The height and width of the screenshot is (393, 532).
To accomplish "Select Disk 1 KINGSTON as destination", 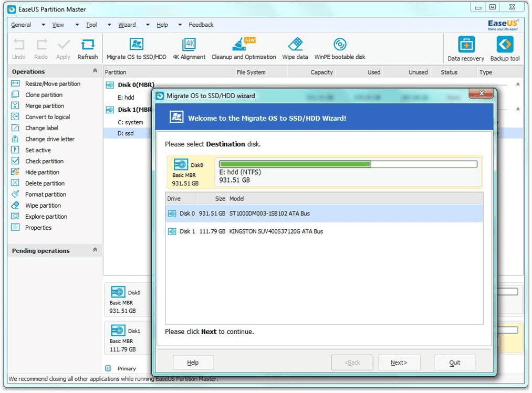I will click(x=324, y=231).
